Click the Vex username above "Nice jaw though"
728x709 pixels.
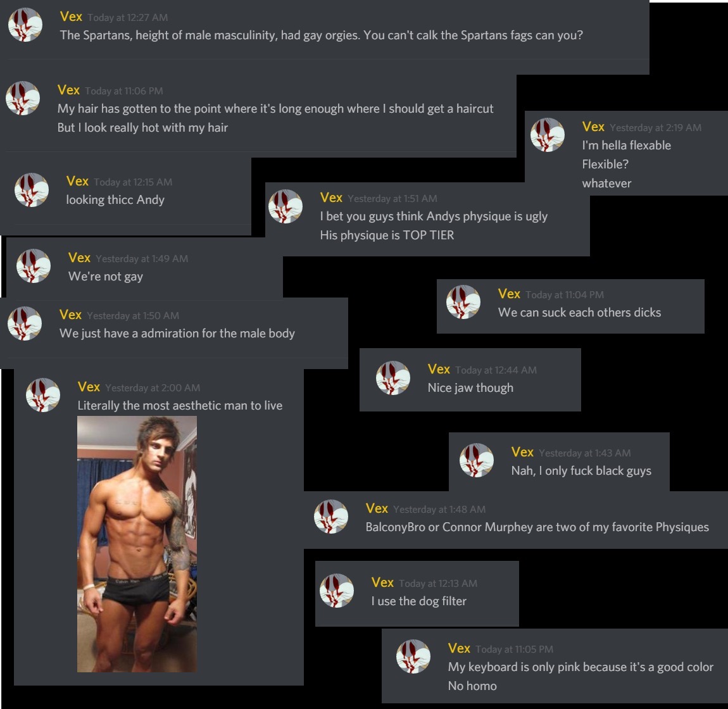[x=439, y=369]
